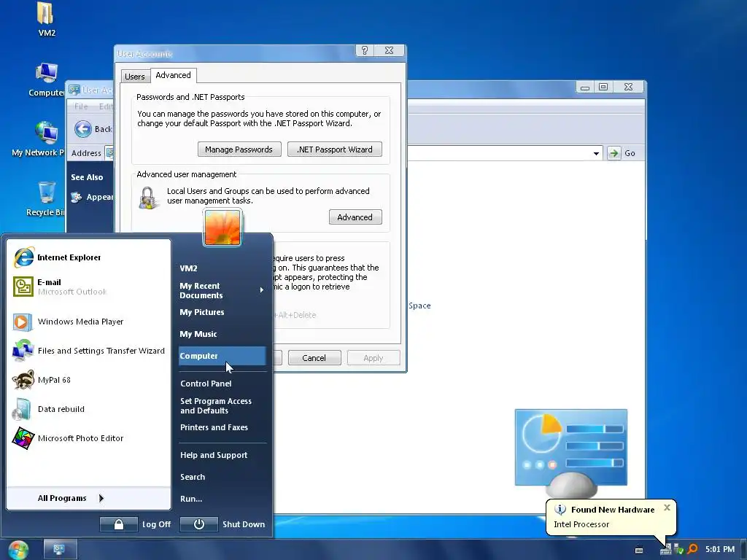Click the Log Off lock icon

[x=119, y=524]
